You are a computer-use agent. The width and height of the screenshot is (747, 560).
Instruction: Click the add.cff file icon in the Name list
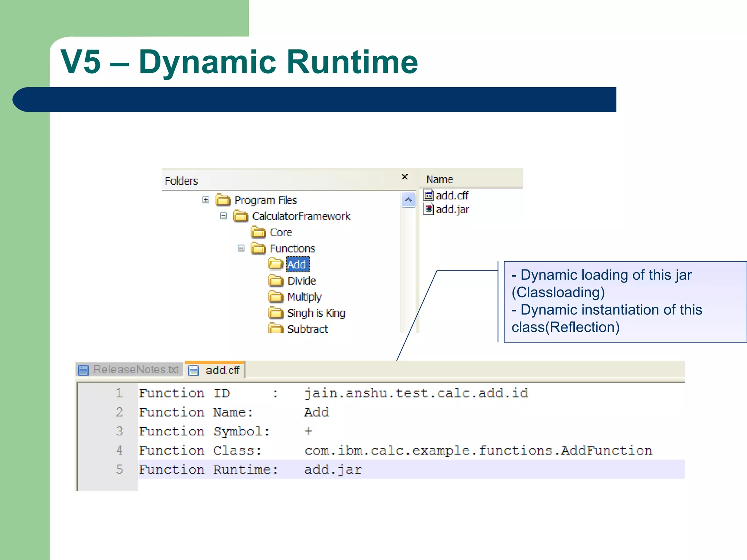(x=429, y=195)
